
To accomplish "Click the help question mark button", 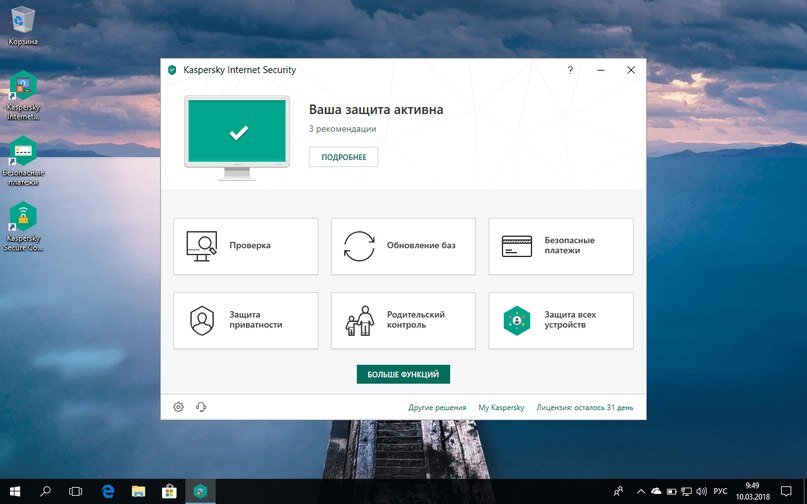I will coord(570,70).
